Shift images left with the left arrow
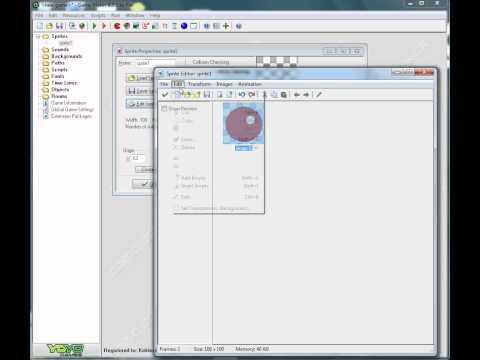 click(296, 95)
